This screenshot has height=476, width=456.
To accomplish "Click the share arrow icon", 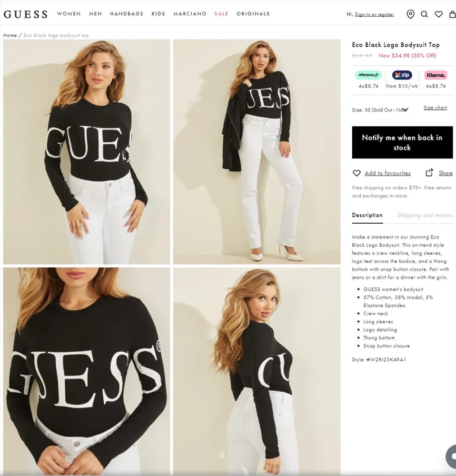I will [x=429, y=172].
